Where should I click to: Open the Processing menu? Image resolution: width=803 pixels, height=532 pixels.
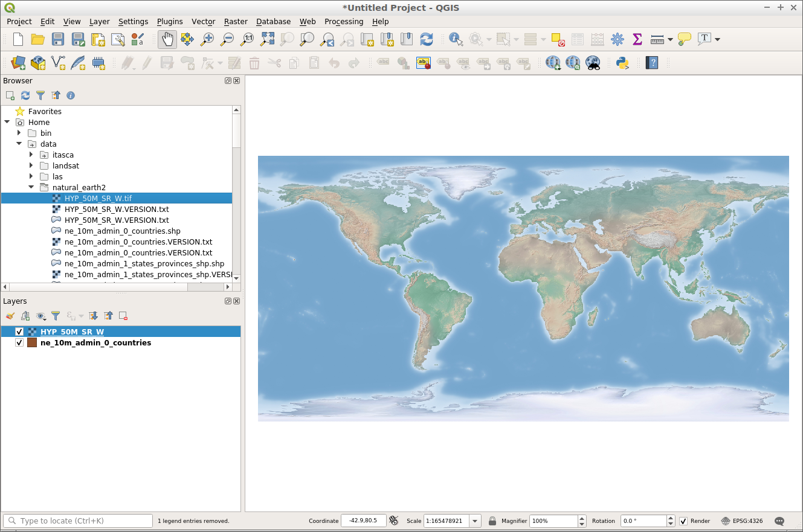[344, 21]
